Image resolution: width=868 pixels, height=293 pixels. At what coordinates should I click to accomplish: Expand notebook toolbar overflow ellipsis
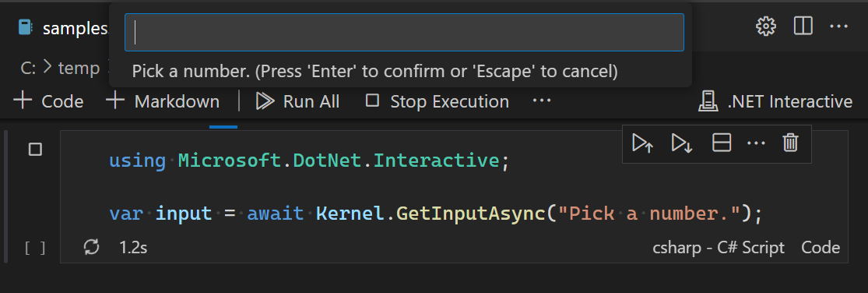(x=541, y=101)
